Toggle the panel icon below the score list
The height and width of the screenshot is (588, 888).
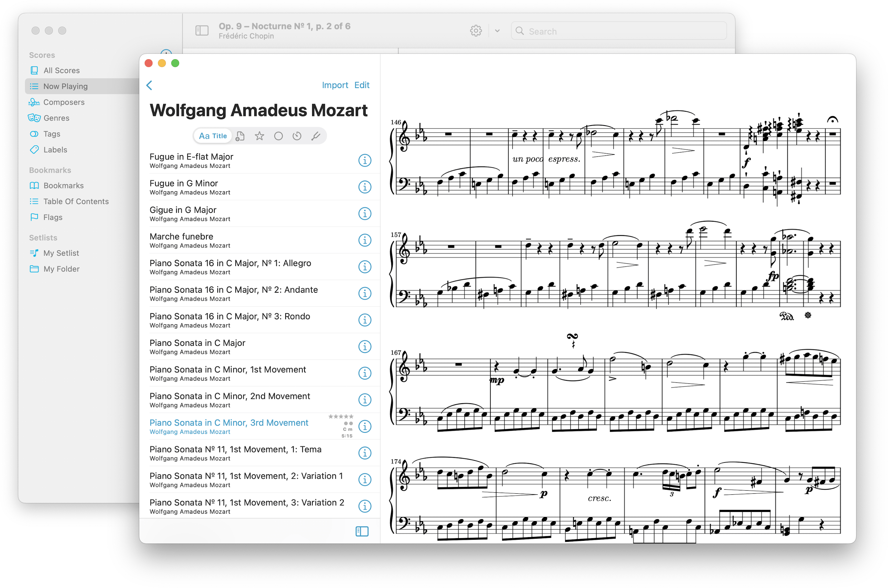(x=362, y=532)
